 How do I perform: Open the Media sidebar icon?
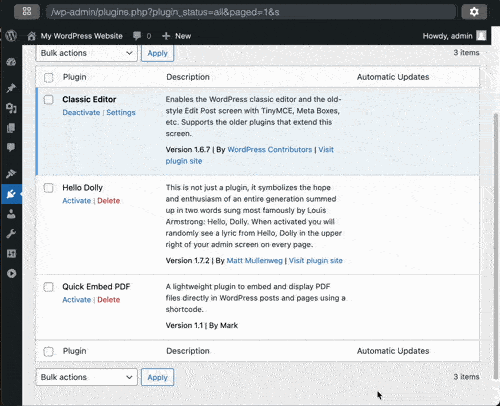point(11,108)
